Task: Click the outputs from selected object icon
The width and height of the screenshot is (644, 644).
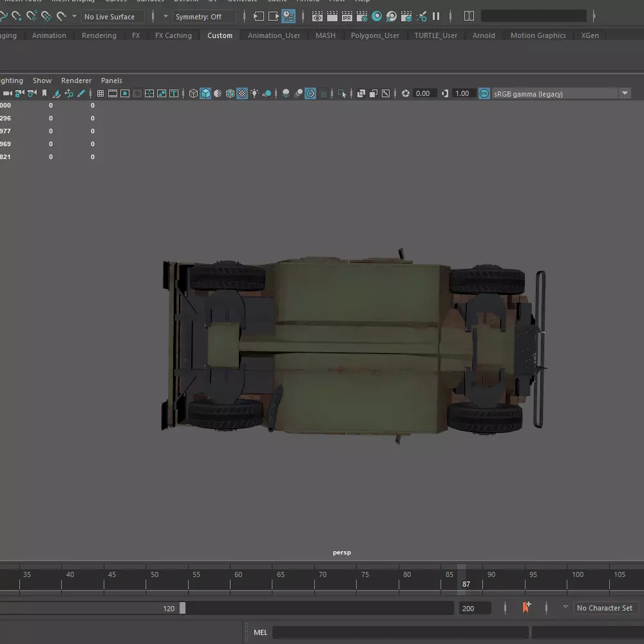Action: pos(273,16)
